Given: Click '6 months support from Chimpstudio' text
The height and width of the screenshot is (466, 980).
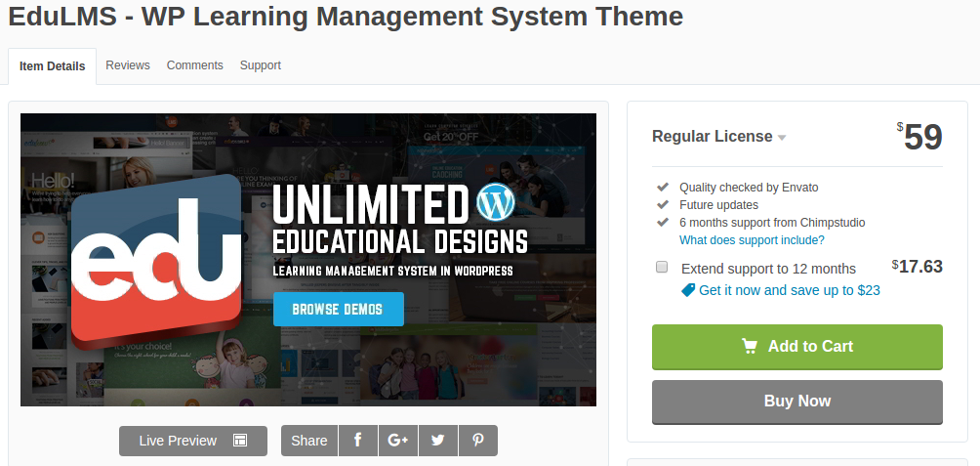Looking at the screenshot, I should 772,222.
